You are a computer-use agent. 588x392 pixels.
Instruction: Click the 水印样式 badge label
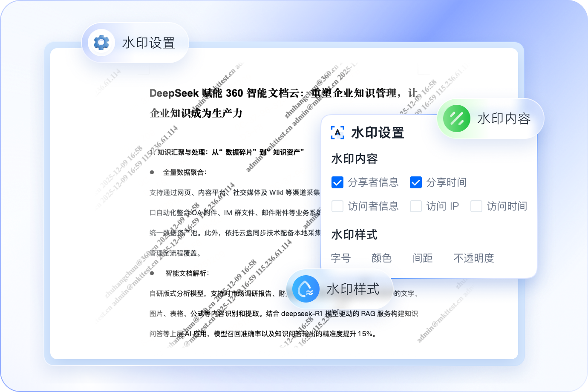[353, 289]
